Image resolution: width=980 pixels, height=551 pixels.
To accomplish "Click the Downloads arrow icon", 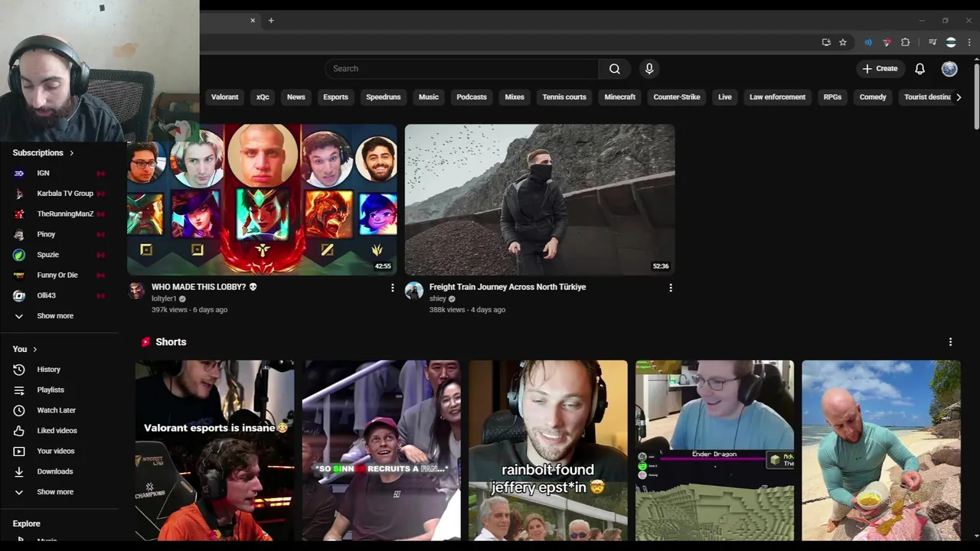I will 19,471.
